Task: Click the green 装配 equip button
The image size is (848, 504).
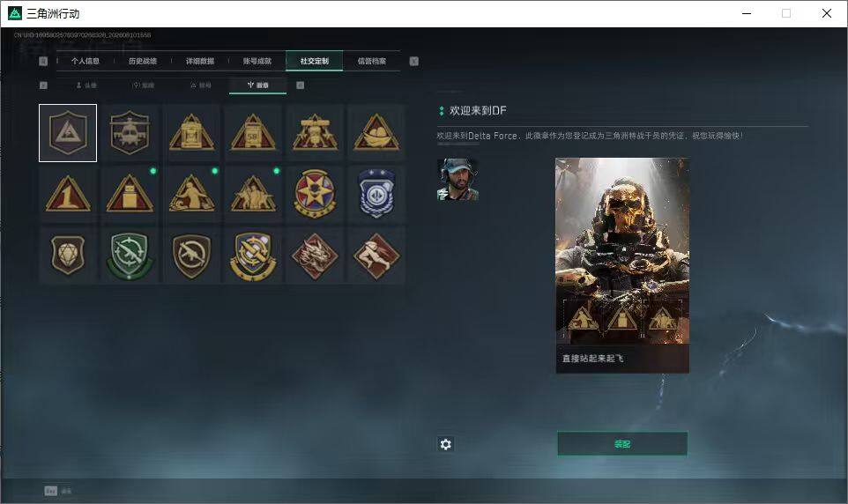Action: click(622, 444)
